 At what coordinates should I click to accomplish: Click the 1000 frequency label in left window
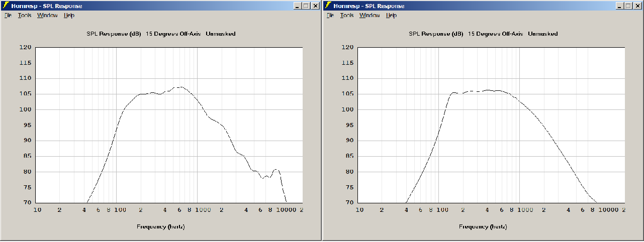[x=204, y=210]
